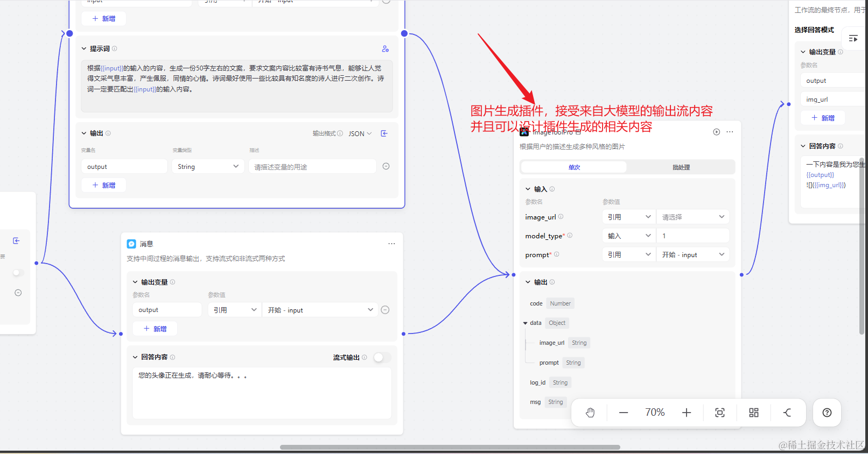Screen dimensions: 868x454
Task: Collapse 回答内容 section in end node
Action: 803,146
